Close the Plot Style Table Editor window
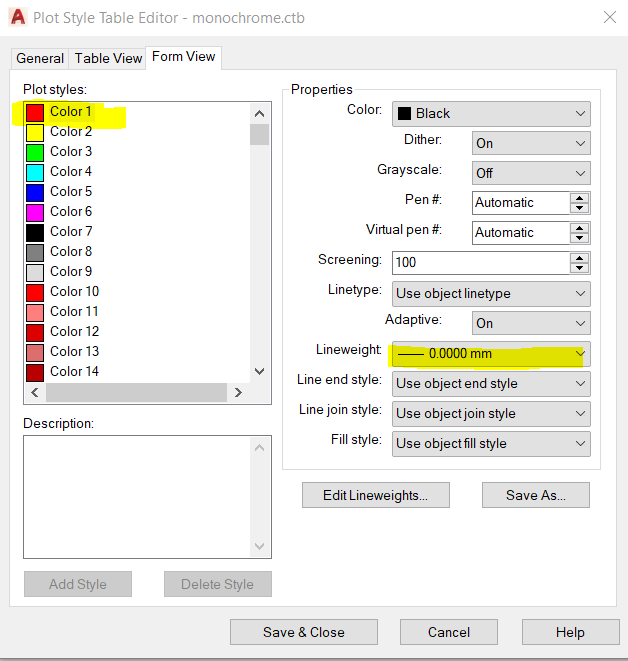Screen dimensions: 628x661 pyautogui.click(x=609, y=17)
